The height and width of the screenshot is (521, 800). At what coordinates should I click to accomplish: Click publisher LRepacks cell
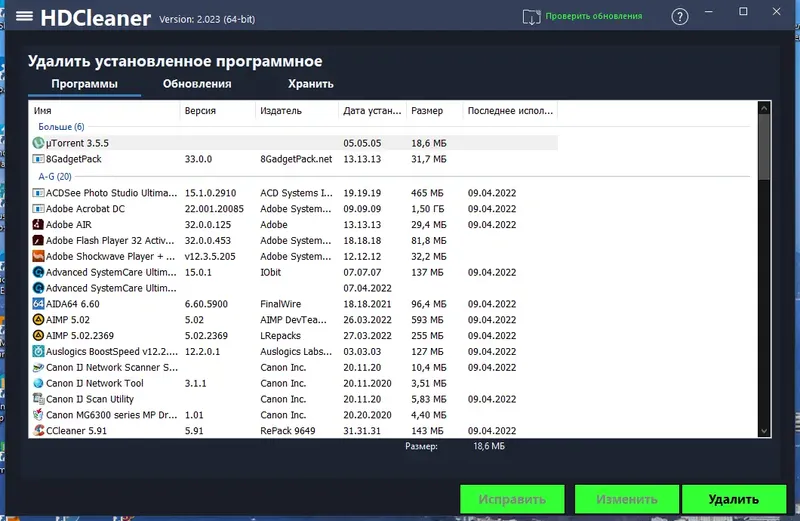click(281, 335)
